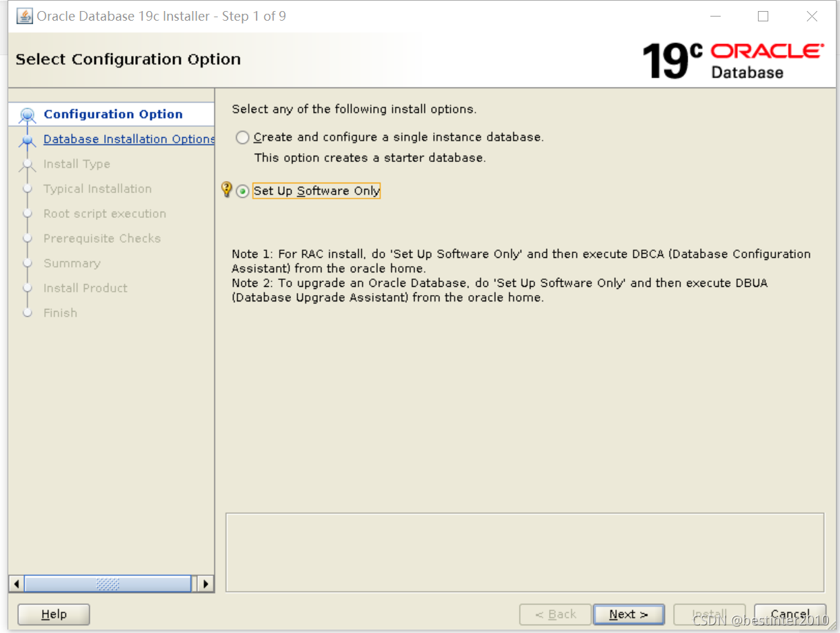Click the Install Product step
Image resolution: width=840 pixels, height=633 pixels.
point(86,288)
